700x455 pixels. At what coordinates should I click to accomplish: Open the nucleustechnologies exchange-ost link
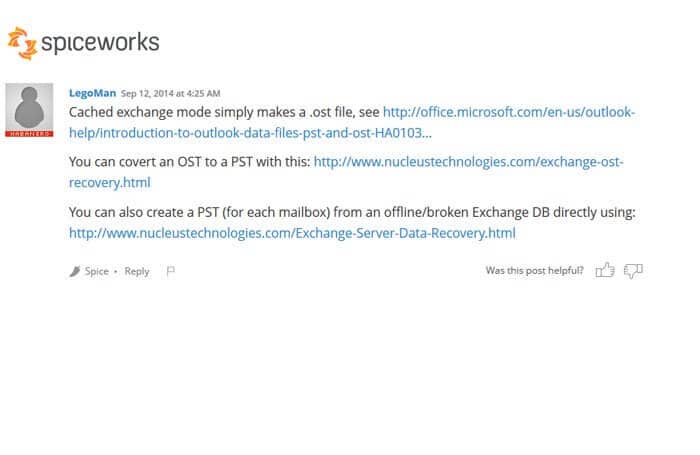point(469,162)
